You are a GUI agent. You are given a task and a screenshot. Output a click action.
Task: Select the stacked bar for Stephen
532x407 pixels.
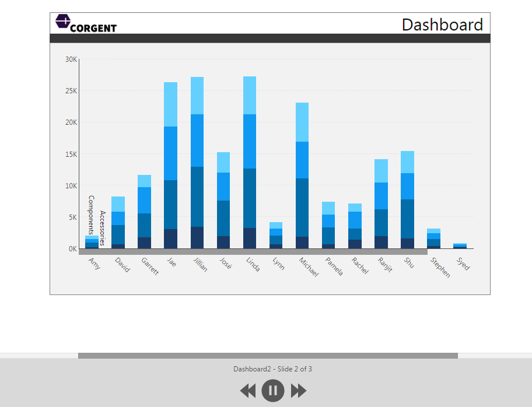tap(433, 238)
